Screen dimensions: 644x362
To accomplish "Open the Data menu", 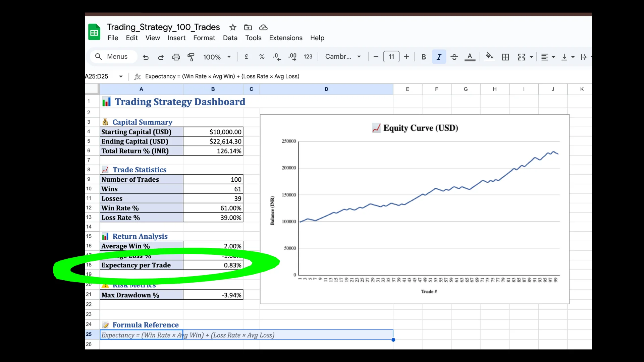I will [x=230, y=38].
